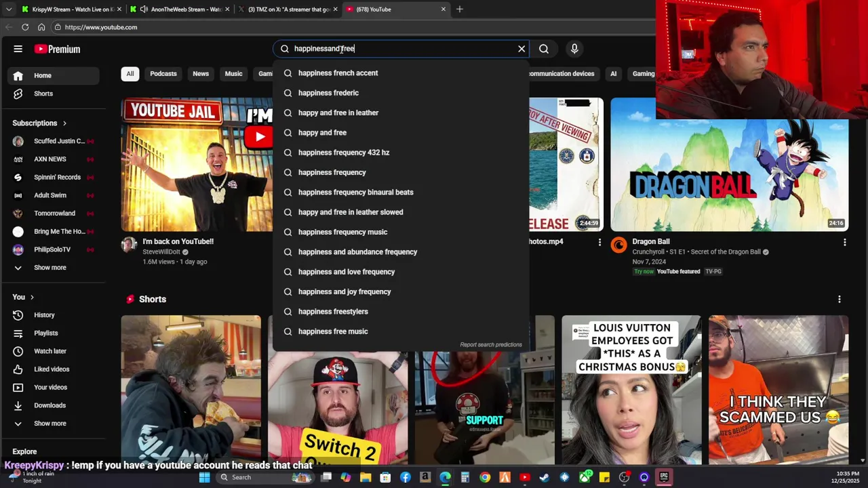Open Your videos in sidebar
The height and width of the screenshot is (488, 868).
click(x=53, y=388)
